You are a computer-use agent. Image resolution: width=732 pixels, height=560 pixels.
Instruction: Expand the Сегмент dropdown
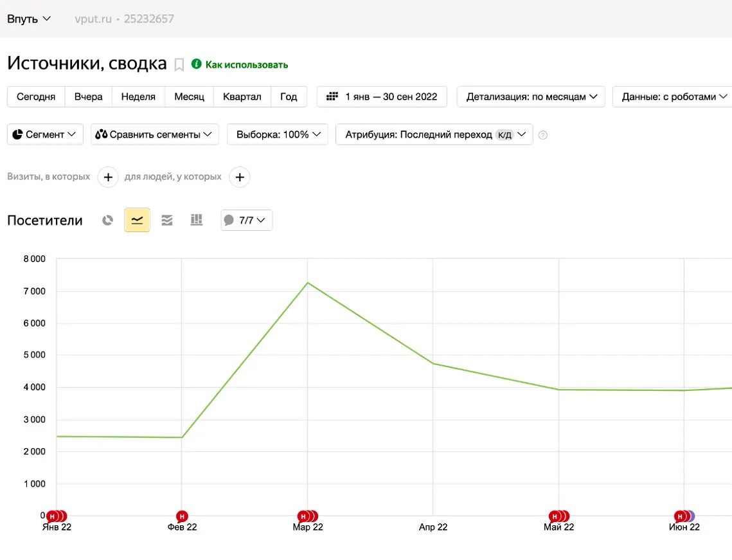point(45,134)
